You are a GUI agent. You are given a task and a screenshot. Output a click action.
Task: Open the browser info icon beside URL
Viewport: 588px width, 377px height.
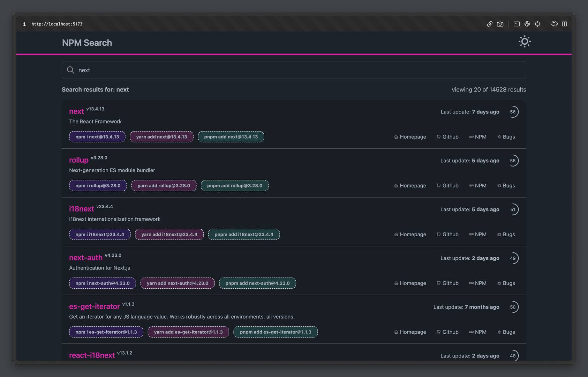[x=24, y=24]
